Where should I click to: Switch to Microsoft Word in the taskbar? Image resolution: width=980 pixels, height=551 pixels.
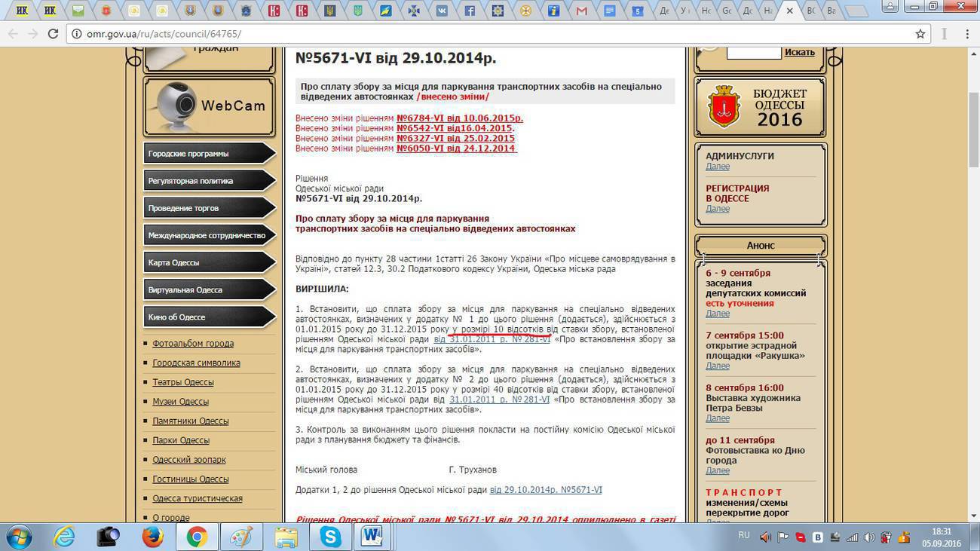[372, 537]
